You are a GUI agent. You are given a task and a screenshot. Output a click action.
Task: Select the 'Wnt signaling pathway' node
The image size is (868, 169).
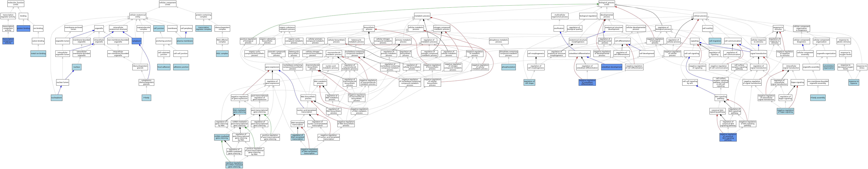[721, 98]
